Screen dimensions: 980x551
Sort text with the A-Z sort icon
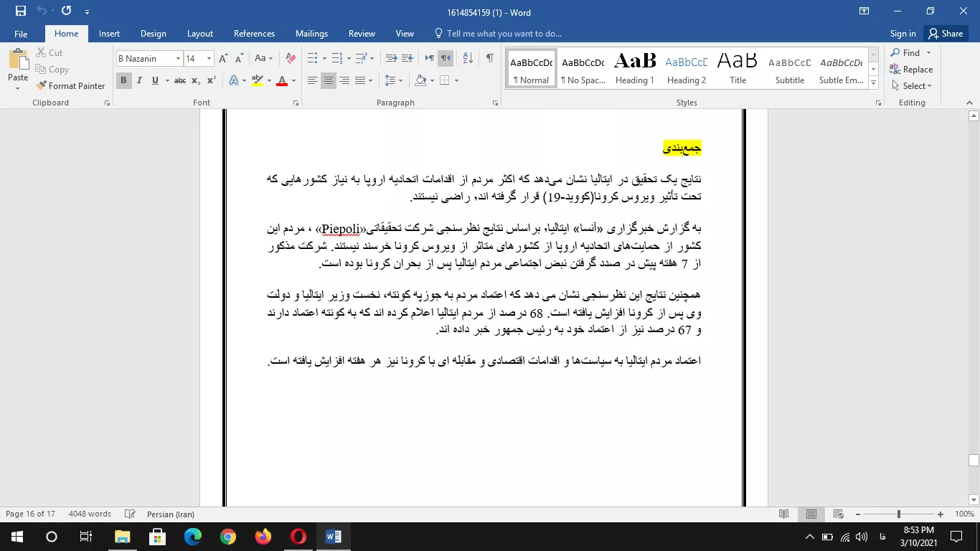pos(467,58)
